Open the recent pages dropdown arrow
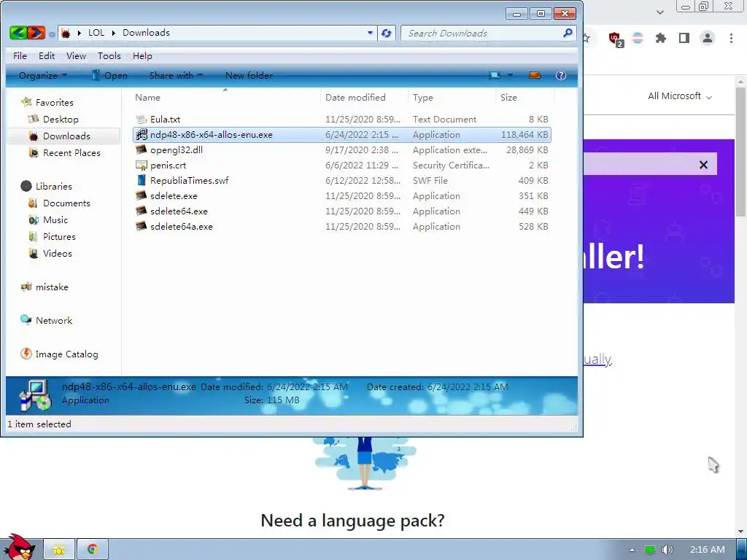Screen dimensions: 747x560 (52, 34)
